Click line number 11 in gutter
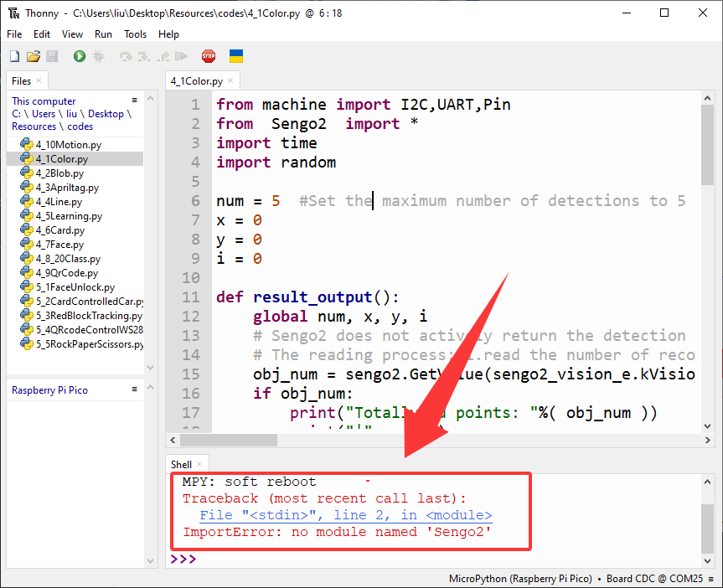Image resolution: width=723 pixels, height=588 pixels. tap(191, 297)
